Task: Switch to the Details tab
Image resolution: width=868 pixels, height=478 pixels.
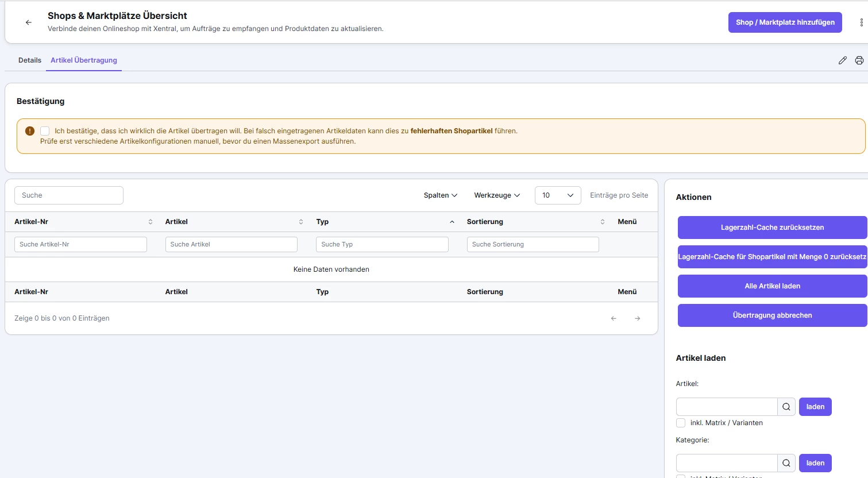Action: (30, 60)
